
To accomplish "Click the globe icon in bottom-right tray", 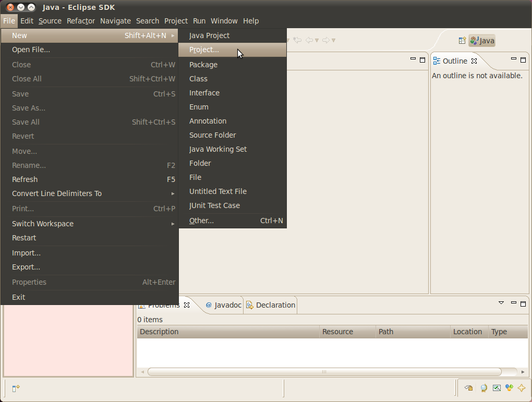I will (484, 388).
